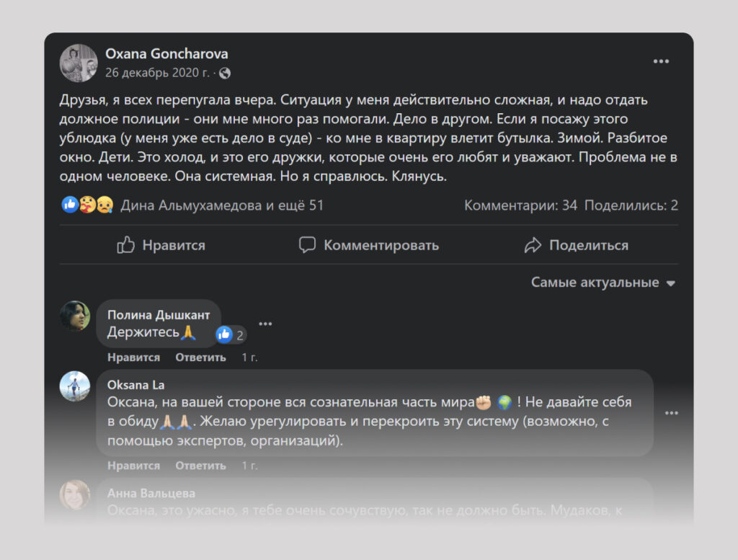Image resolution: width=738 pixels, height=560 pixels.
Task: Click Полина Дышкант's comment avatar
Action: (x=75, y=316)
